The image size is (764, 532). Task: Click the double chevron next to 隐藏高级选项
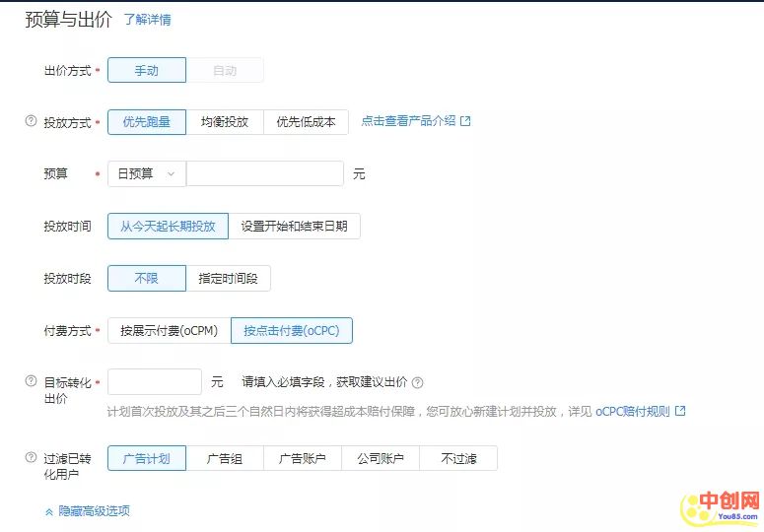(x=49, y=511)
